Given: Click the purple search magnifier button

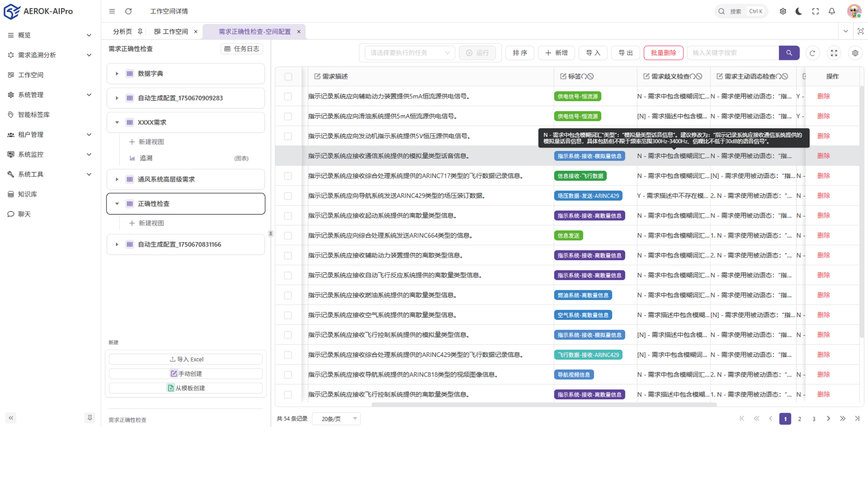Looking at the screenshot, I should click(x=789, y=53).
